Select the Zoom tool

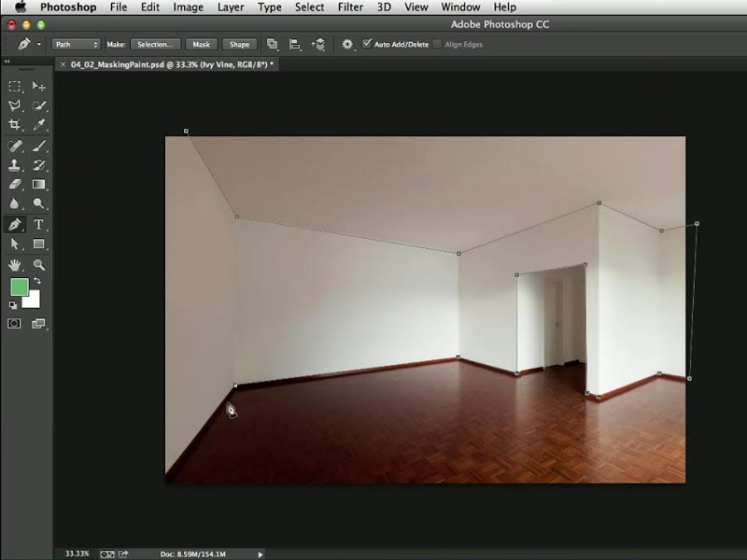pyautogui.click(x=39, y=264)
